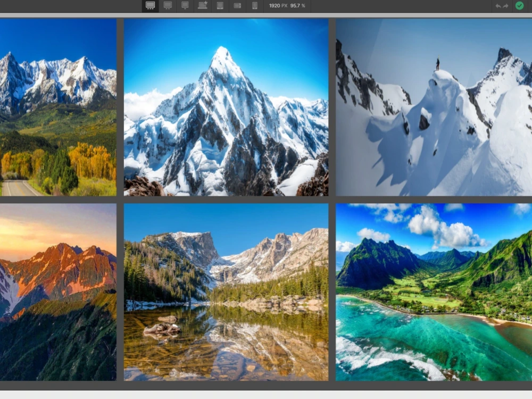Select the standard desktop breakpoint icon
The height and width of the screenshot is (399, 532).
point(168,6)
